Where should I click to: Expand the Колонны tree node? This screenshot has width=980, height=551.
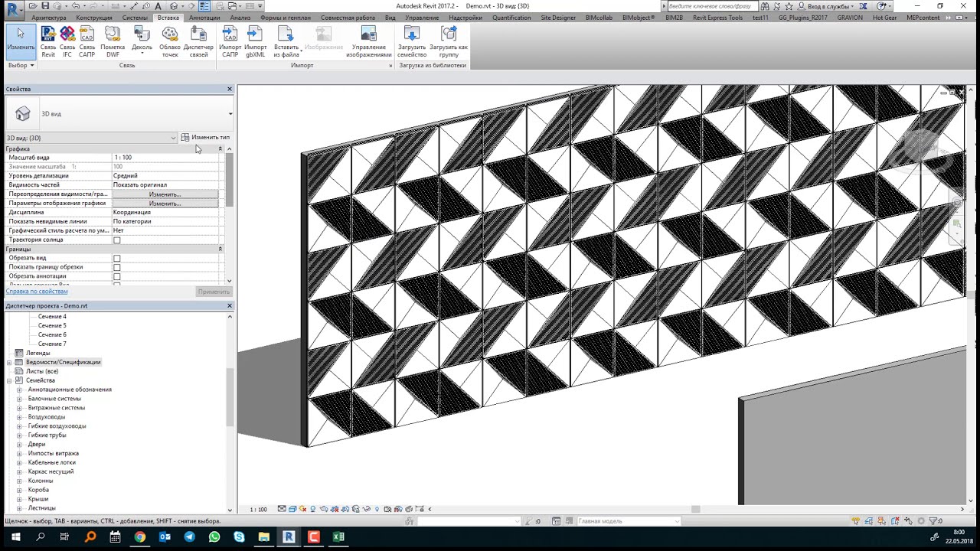pos(19,481)
